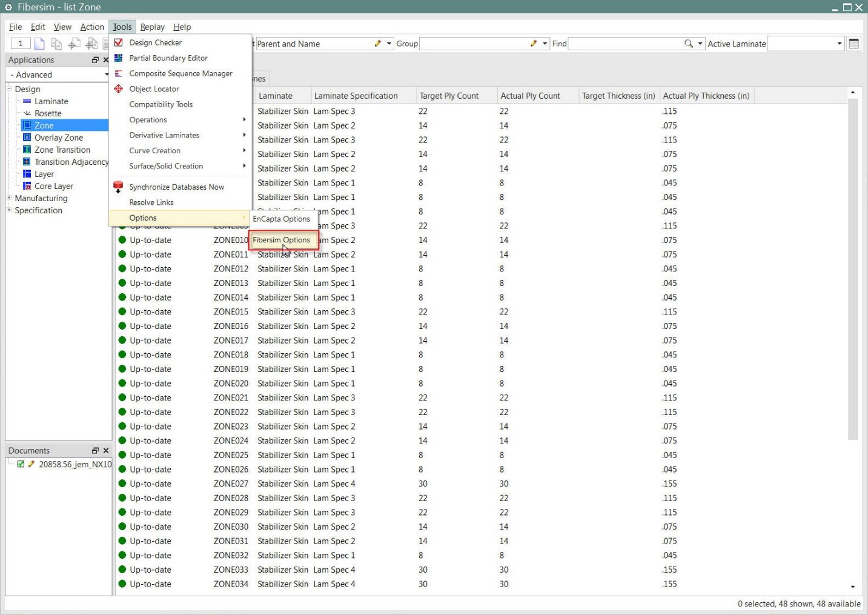This screenshot has height=615, width=868.
Task: Launch the Composite Sequence Manager
Action: (181, 73)
